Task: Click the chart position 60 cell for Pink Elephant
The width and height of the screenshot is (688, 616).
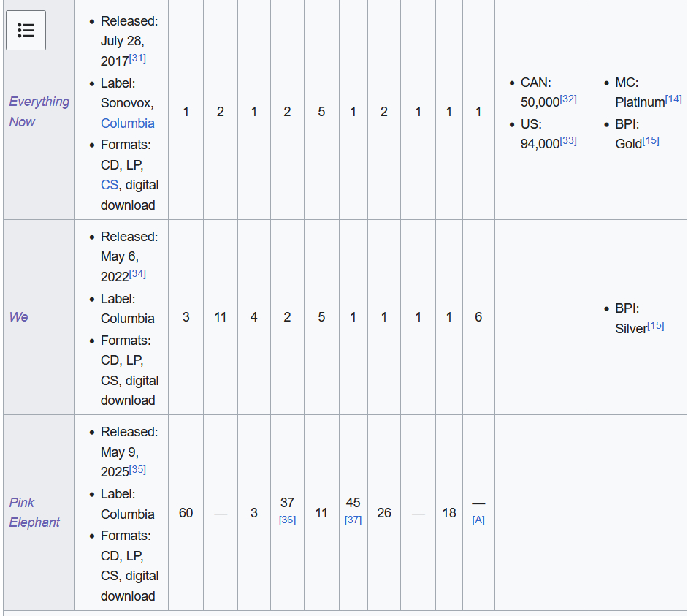Action: coord(186,513)
